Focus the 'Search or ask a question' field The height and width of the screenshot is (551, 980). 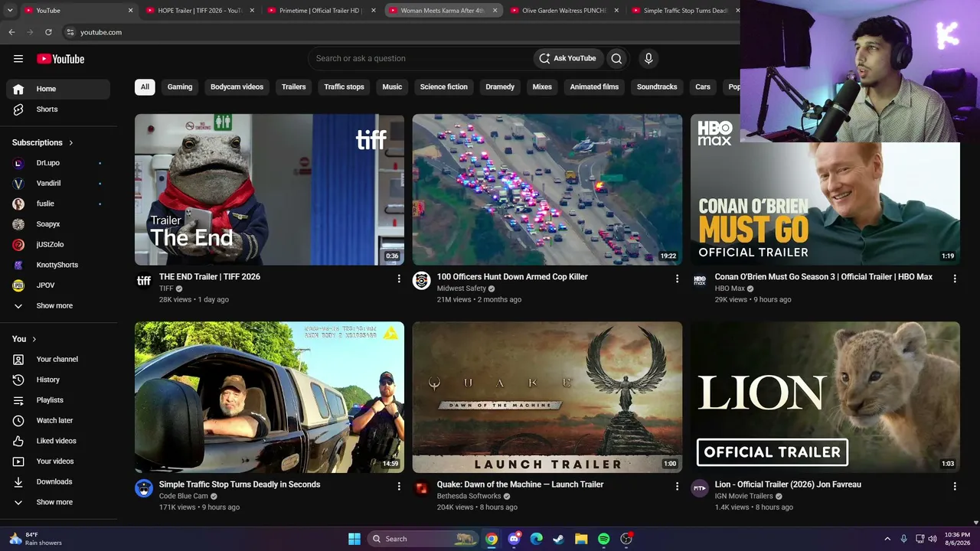click(421, 58)
